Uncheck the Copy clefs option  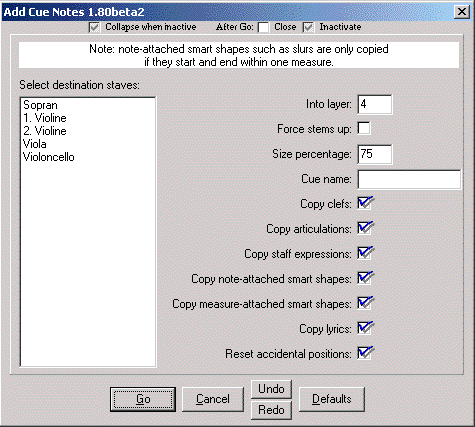coord(365,203)
